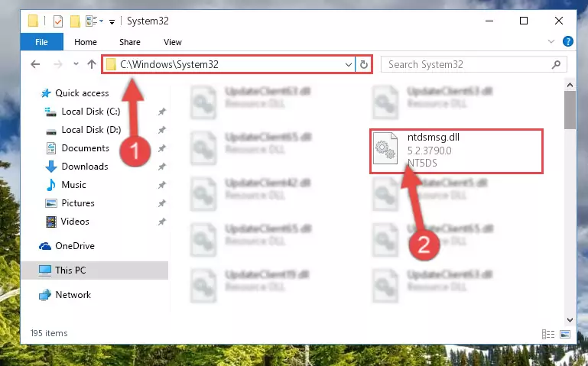Click the Properties quick access icon
The width and height of the screenshot is (588, 366).
[x=58, y=21]
